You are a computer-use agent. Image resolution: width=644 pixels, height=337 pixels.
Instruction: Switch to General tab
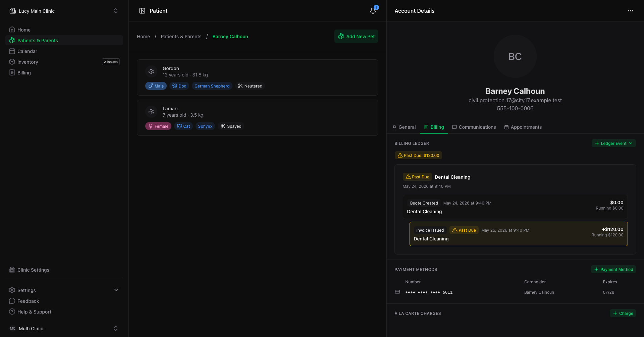404,127
